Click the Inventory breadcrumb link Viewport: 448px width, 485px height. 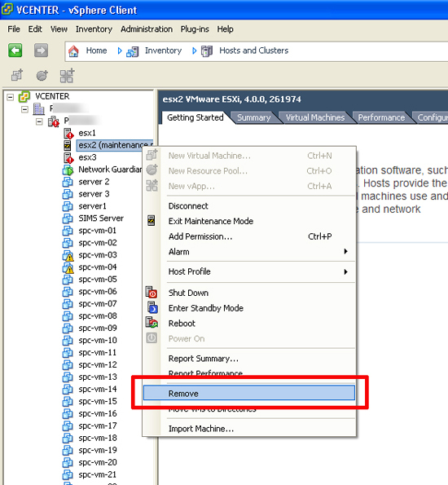click(x=163, y=51)
